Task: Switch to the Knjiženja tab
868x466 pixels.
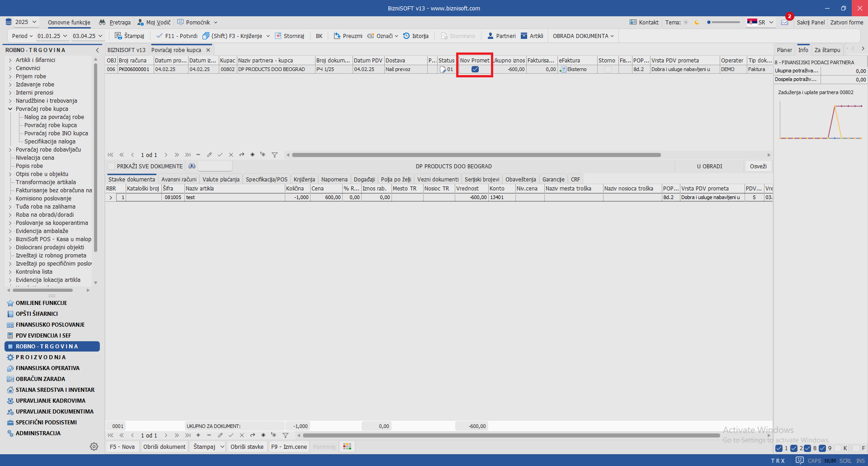Action: (x=304, y=179)
